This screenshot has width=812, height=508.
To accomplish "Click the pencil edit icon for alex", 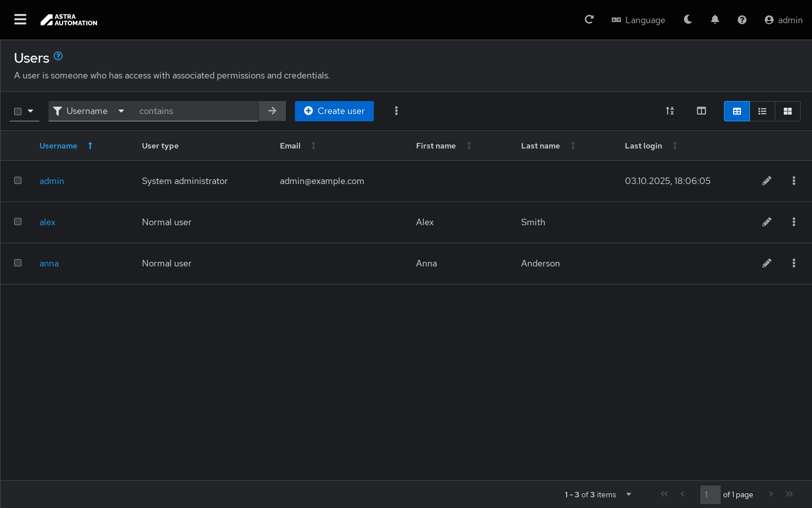I will coord(767,222).
